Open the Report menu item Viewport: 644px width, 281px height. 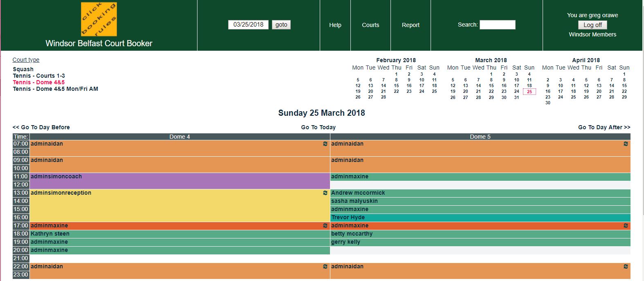click(411, 25)
